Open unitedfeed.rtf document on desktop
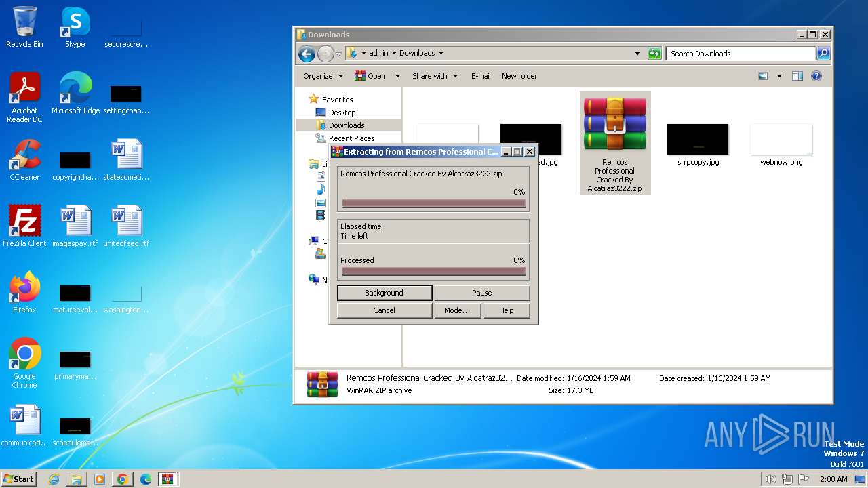Image resolution: width=868 pixels, height=488 pixels. (126, 226)
